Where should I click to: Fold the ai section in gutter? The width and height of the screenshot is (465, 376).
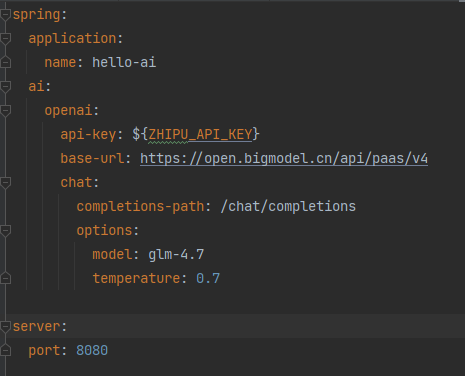click(5, 87)
